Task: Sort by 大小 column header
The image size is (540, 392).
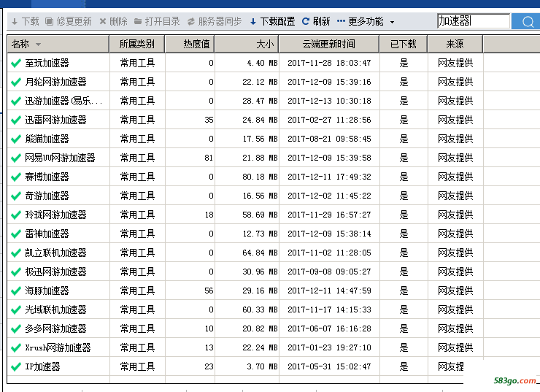Action: 247,44
